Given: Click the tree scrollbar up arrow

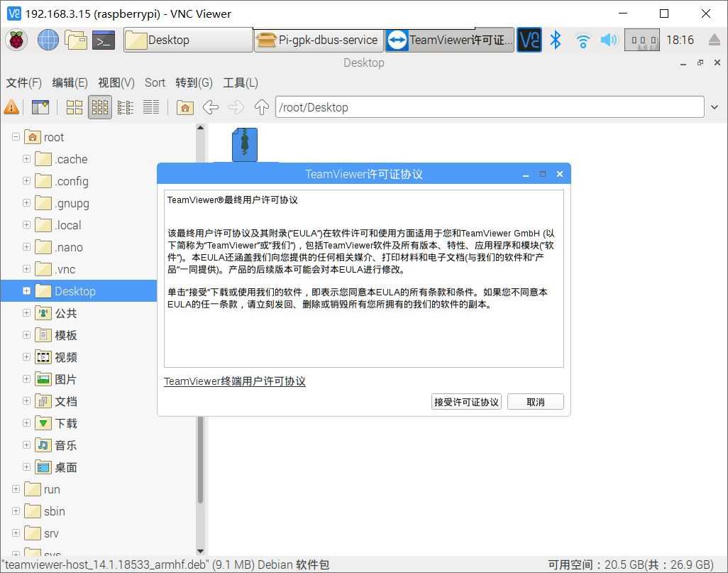Looking at the screenshot, I should [x=200, y=127].
